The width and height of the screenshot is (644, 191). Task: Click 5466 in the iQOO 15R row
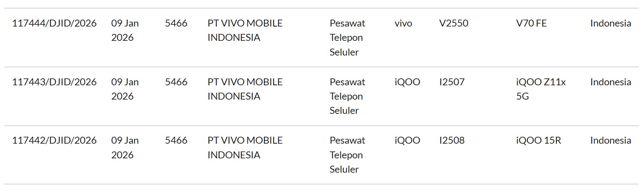176,140
